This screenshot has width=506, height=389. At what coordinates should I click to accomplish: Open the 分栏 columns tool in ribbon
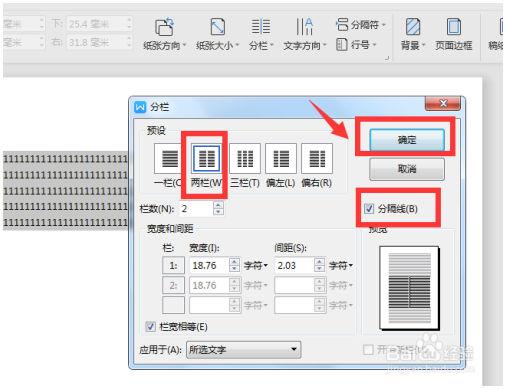pos(261,34)
